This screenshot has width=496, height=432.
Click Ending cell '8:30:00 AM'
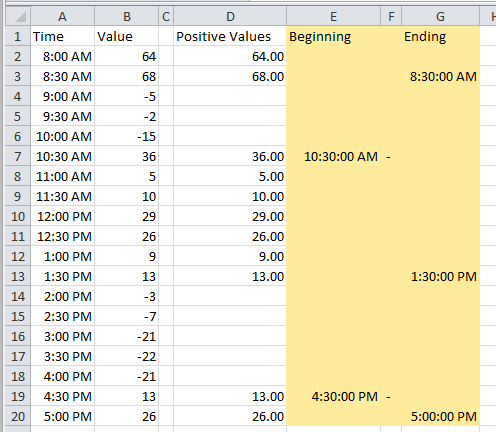[441, 76]
